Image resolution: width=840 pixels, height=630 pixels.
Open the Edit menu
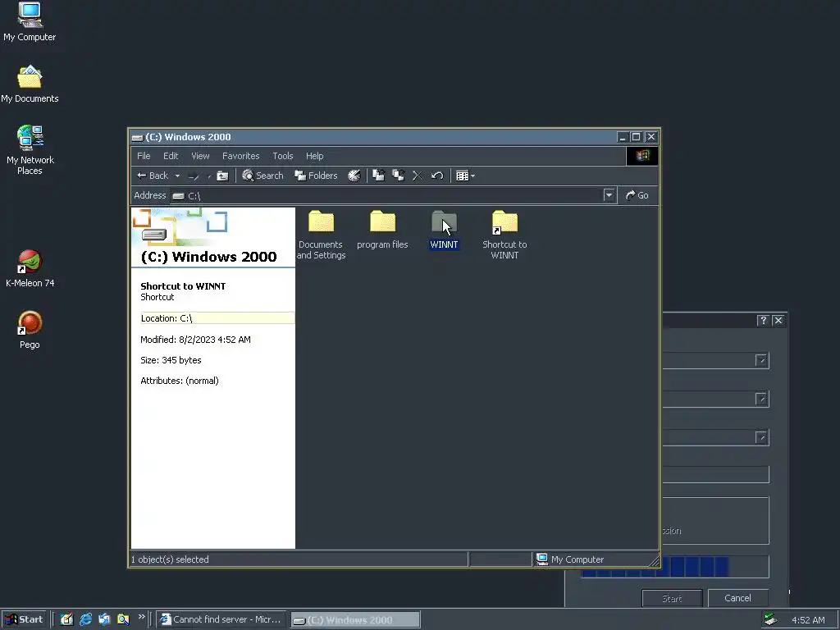pyautogui.click(x=171, y=156)
